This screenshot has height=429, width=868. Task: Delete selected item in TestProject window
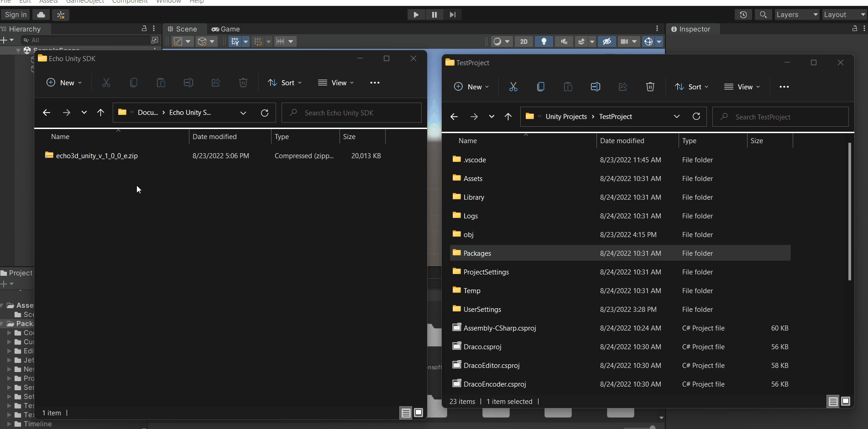pos(650,87)
